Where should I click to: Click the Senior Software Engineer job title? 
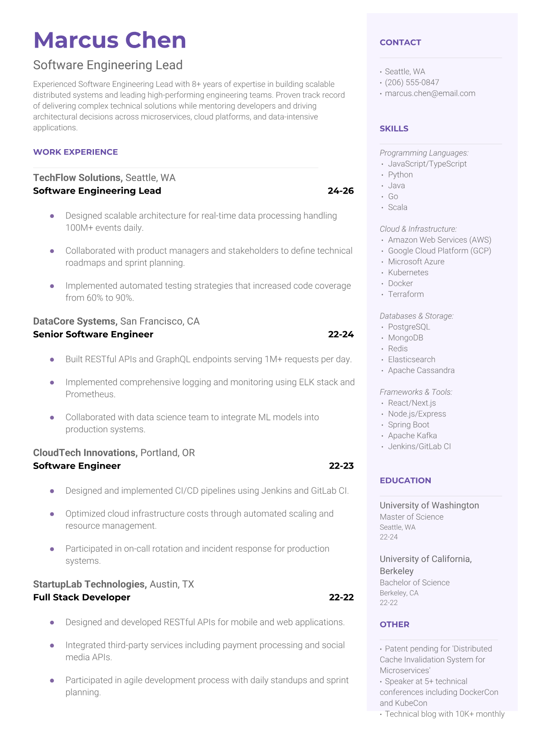click(93, 334)
